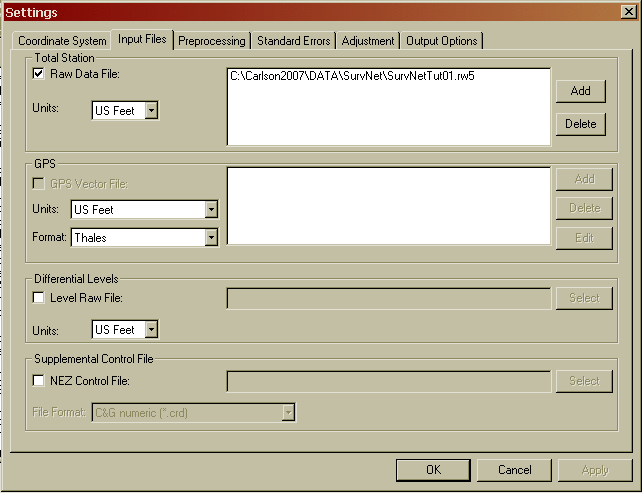Click the Apply button
The image size is (642, 493).
(x=595, y=470)
